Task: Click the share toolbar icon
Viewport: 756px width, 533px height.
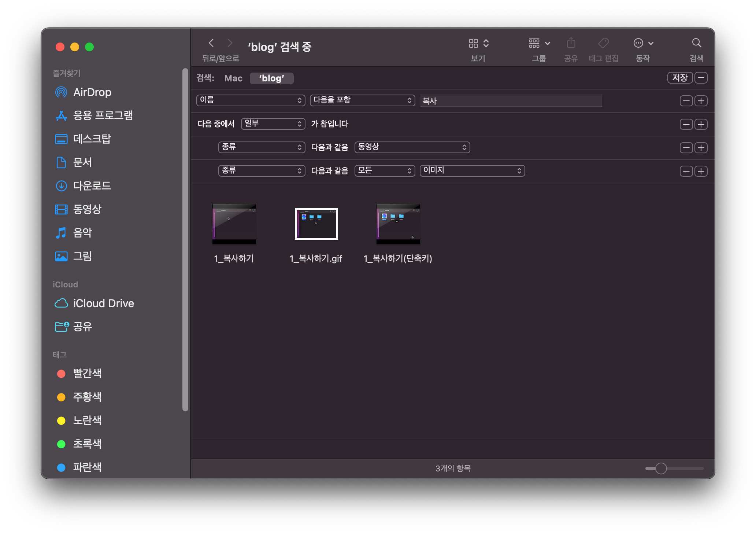Action: tap(571, 43)
